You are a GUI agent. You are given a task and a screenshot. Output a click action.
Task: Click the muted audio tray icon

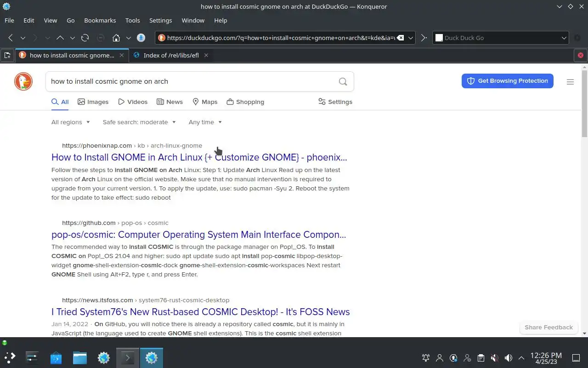(x=494, y=358)
